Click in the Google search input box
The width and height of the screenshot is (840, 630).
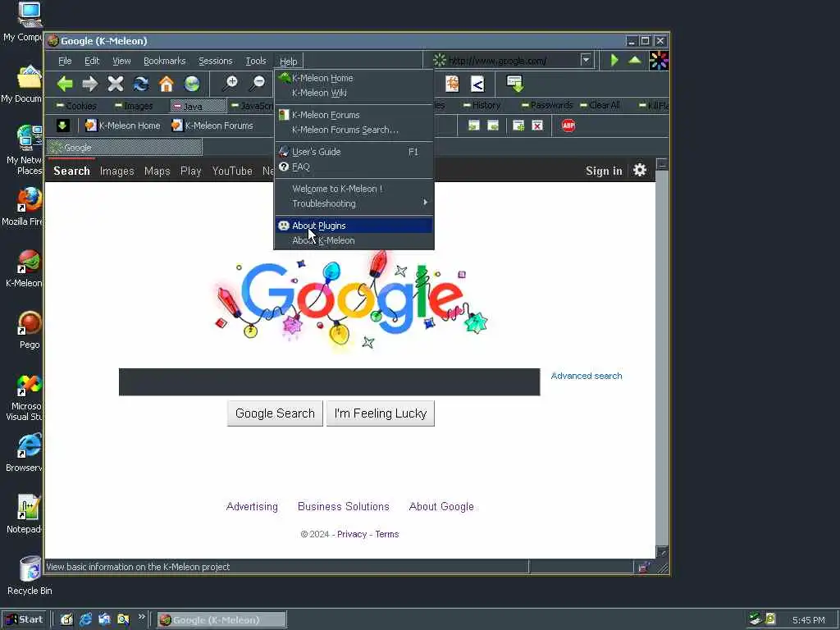[330, 382]
